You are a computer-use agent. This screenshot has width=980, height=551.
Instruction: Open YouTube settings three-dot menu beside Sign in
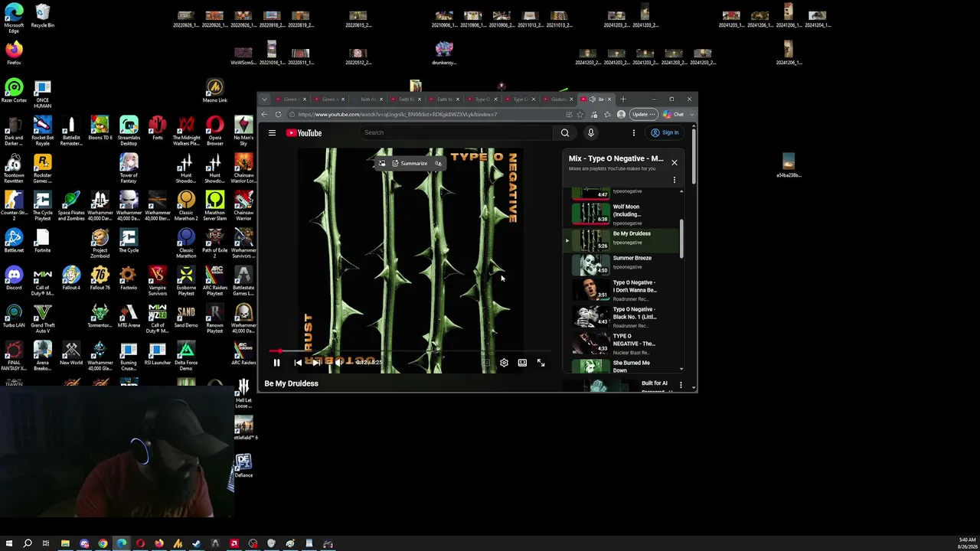633,133
